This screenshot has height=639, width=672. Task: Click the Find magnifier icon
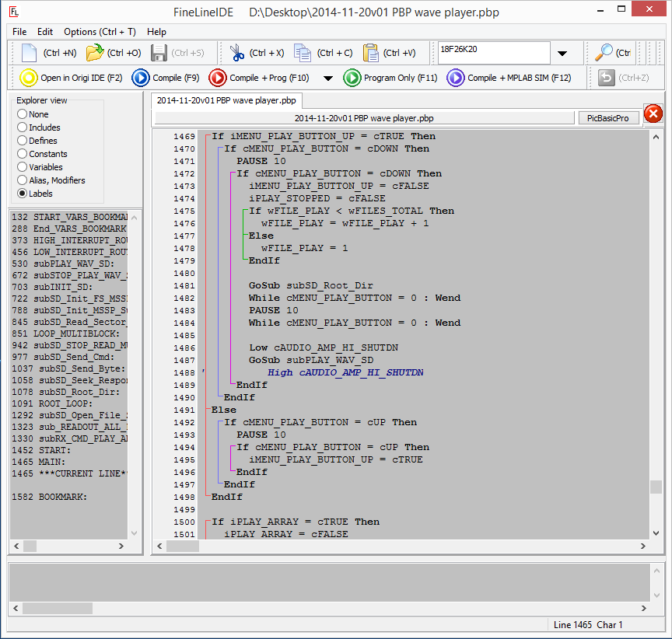click(604, 53)
